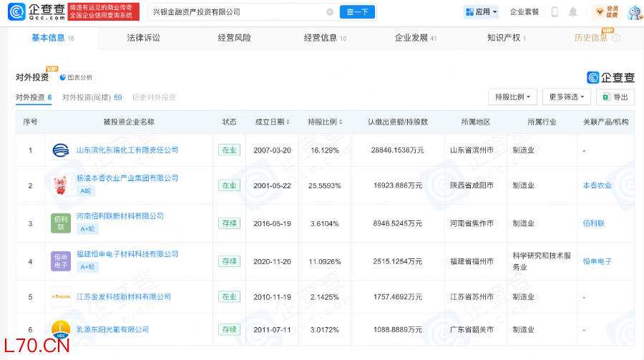
Task: Click the 企查查 logo in header
Action: click(x=37, y=11)
